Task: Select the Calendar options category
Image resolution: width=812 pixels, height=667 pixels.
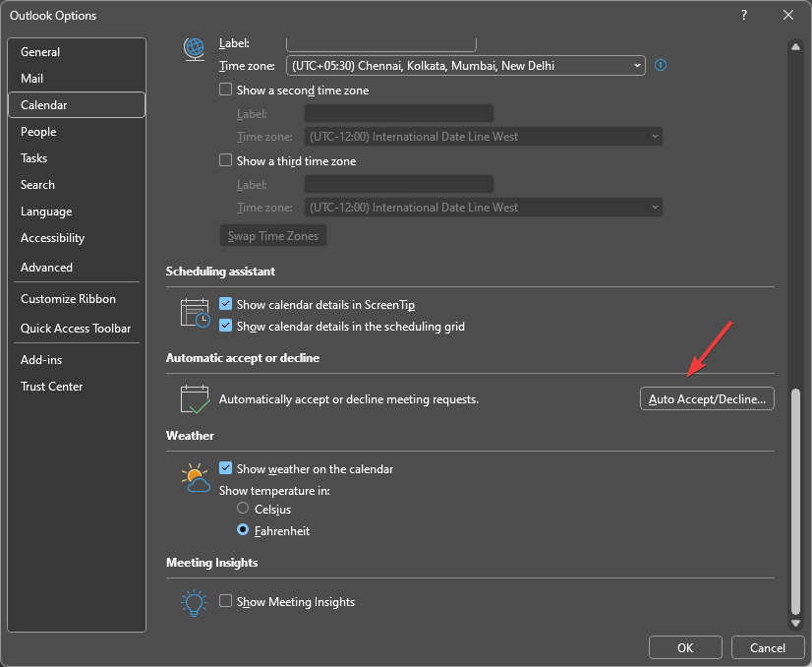Action: 77,104
